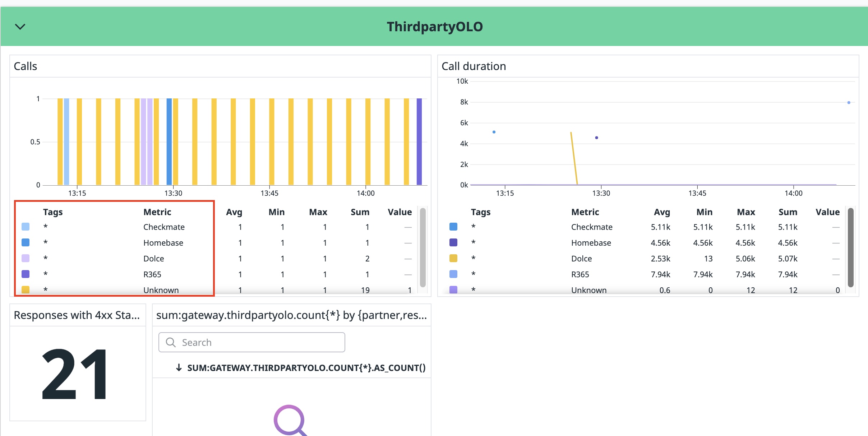The image size is (868, 436).
Task: Select Dolce row in Call duration legend
Action: (x=645, y=259)
